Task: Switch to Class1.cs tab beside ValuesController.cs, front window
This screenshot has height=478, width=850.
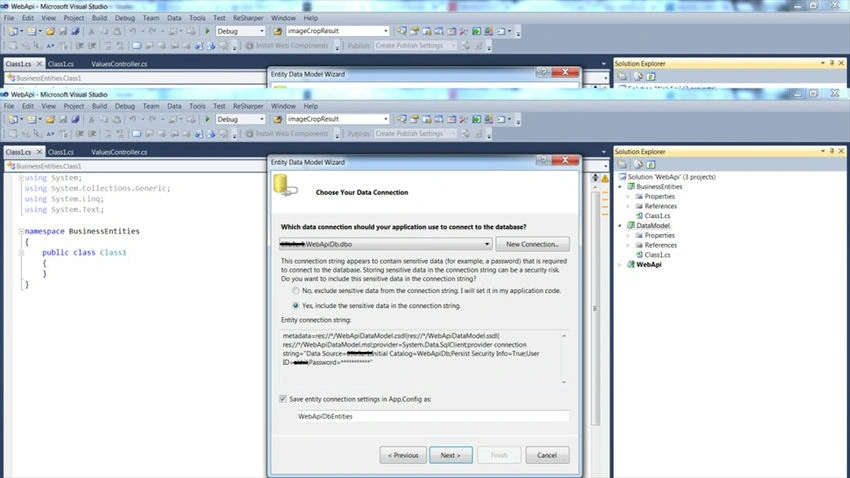Action: pyautogui.click(x=61, y=152)
